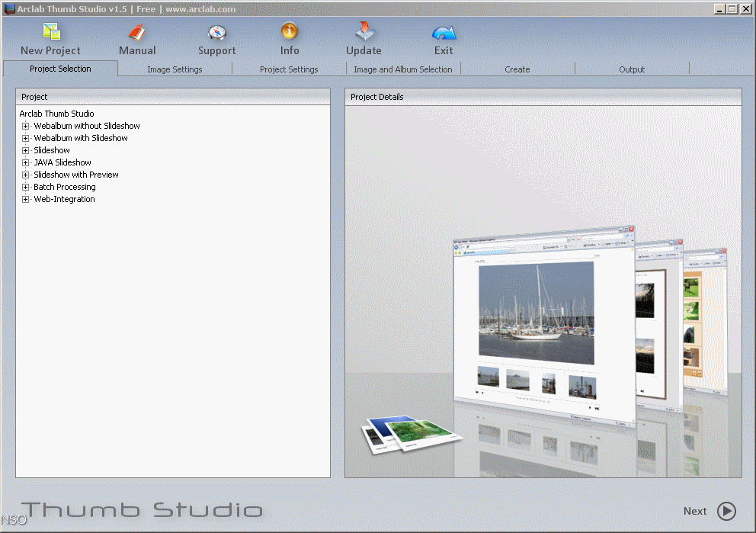Expand the JAVA Slideshow node

25,162
